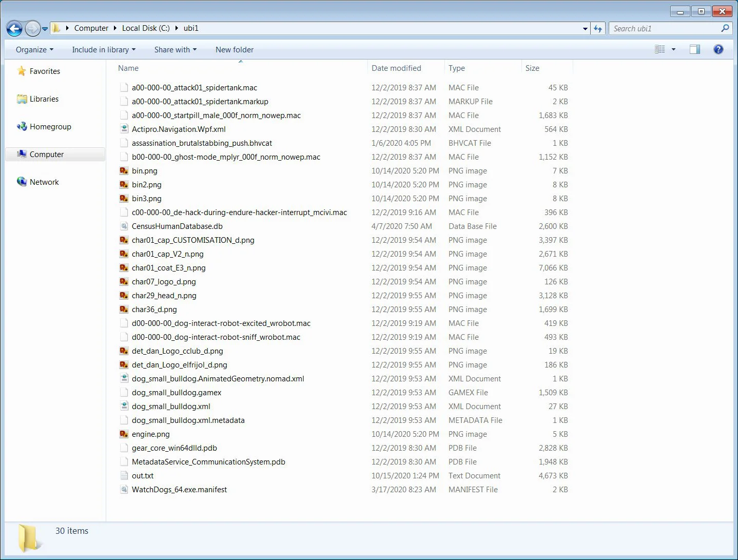Select the det_dan_Logo_elfrijol_d.png icon
Image resolution: width=738 pixels, height=560 pixels.
pyautogui.click(x=124, y=365)
